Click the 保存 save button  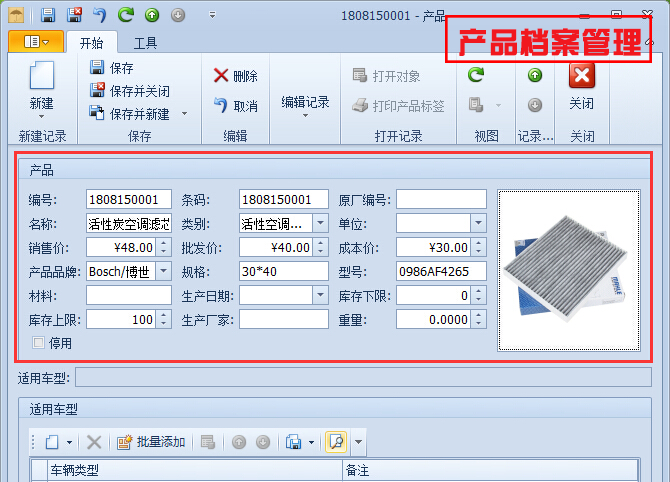(x=112, y=68)
